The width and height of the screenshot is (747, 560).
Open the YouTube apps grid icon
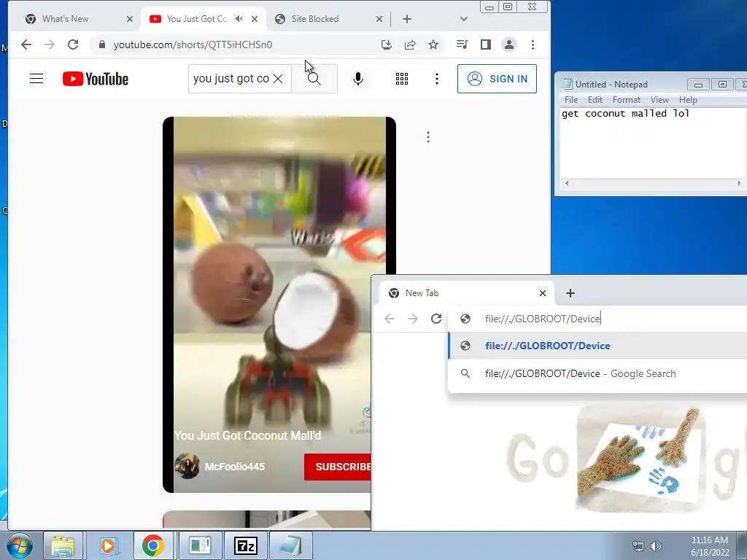pos(402,79)
